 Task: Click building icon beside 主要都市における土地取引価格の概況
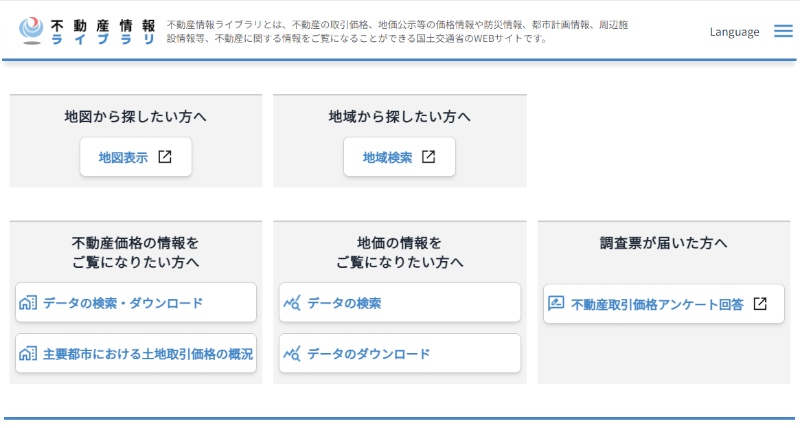(x=28, y=353)
